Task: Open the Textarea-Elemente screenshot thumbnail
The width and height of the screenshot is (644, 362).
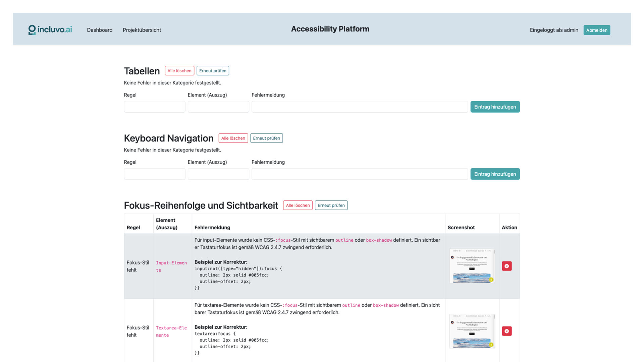Action: pyautogui.click(x=472, y=331)
